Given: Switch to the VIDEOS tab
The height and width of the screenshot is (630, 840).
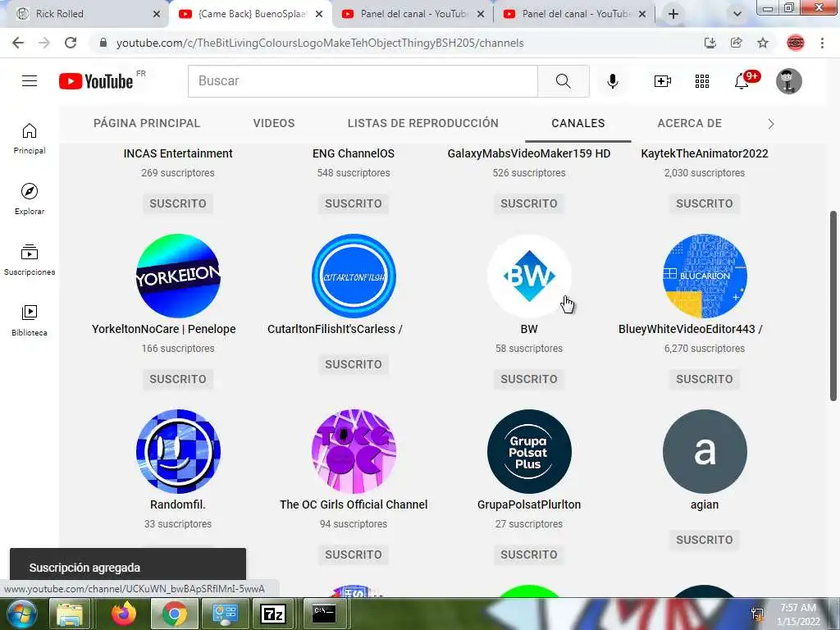Looking at the screenshot, I should coord(274,123).
